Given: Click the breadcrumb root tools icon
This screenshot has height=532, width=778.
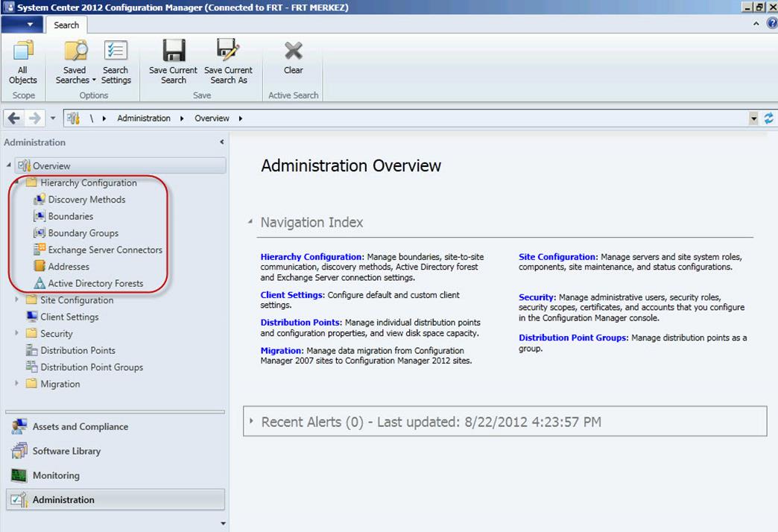Looking at the screenshot, I should click(x=74, y=118).
